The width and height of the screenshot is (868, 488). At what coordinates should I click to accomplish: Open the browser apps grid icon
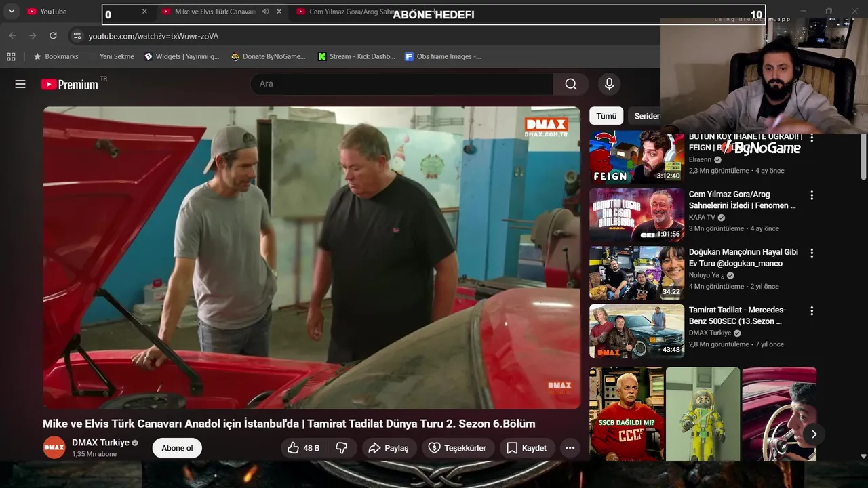[x=11, y=56]
